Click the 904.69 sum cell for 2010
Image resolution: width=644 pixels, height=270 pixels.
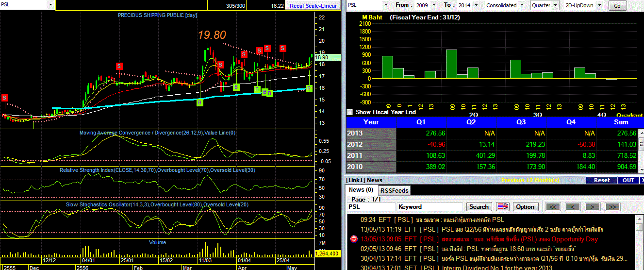(617, 167)
